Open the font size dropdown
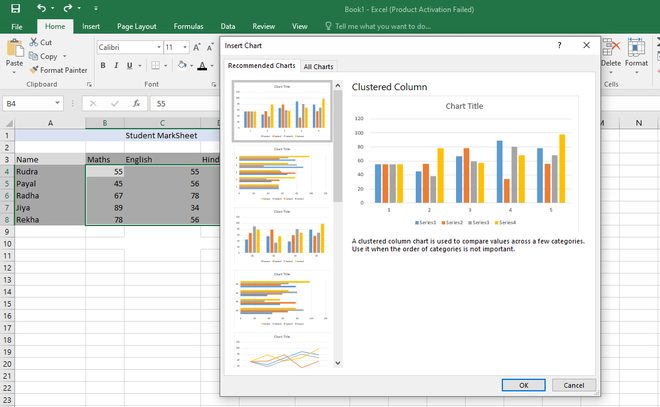 [x=185, y=47]
